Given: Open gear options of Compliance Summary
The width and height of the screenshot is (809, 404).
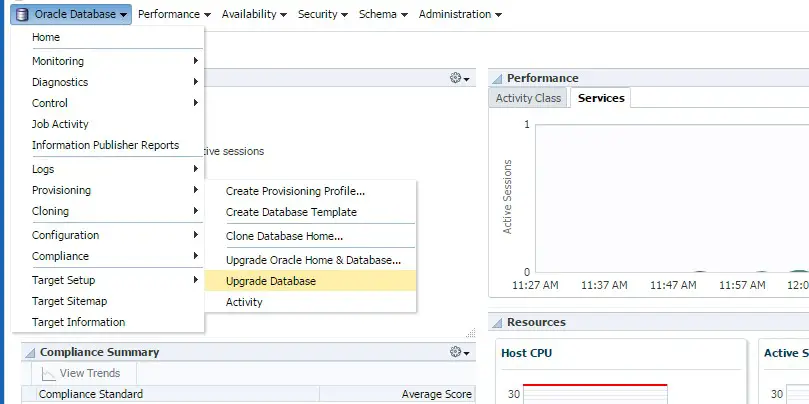Looking at the screenshot, I should [x=459, y=352].
